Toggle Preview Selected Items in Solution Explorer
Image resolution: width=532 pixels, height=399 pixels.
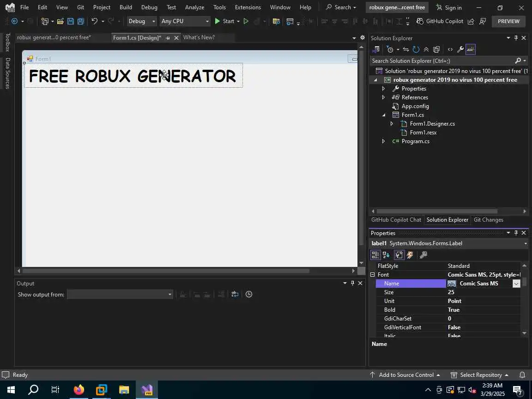[471, 49]
